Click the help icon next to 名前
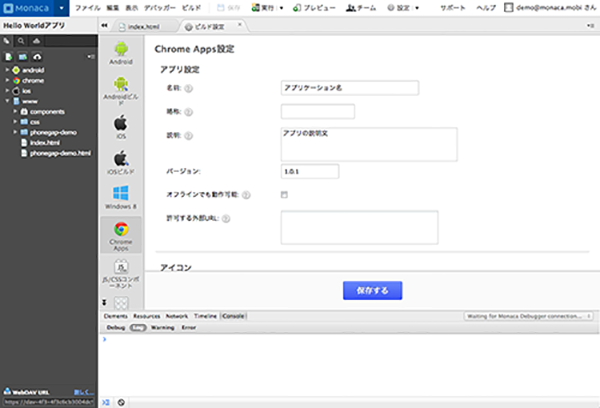 tap(189, 88)
